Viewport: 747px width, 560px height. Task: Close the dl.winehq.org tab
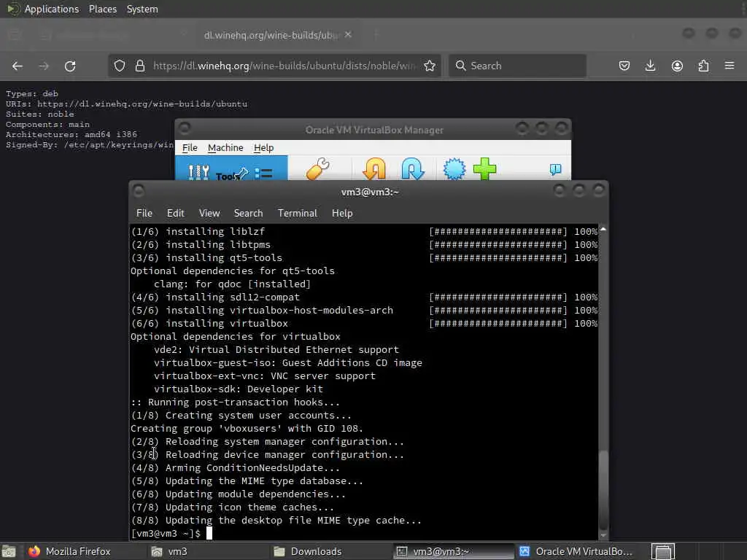(348, 35)
